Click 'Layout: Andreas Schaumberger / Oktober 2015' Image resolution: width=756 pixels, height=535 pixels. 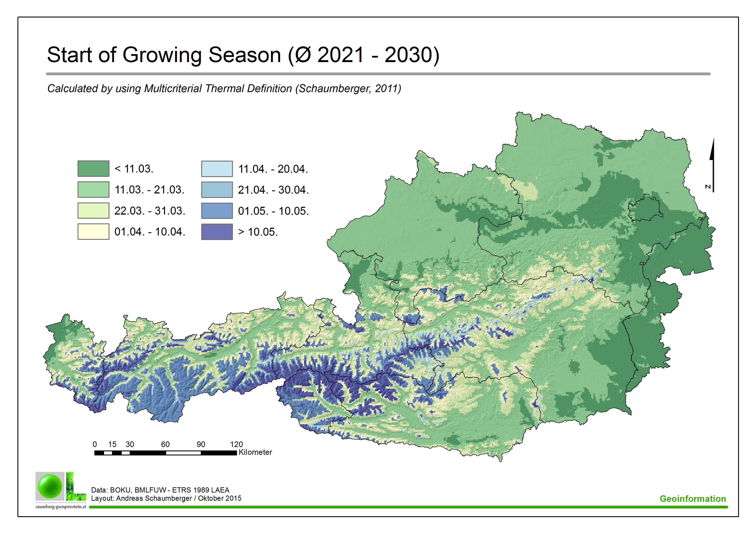[x=166, y=498]
